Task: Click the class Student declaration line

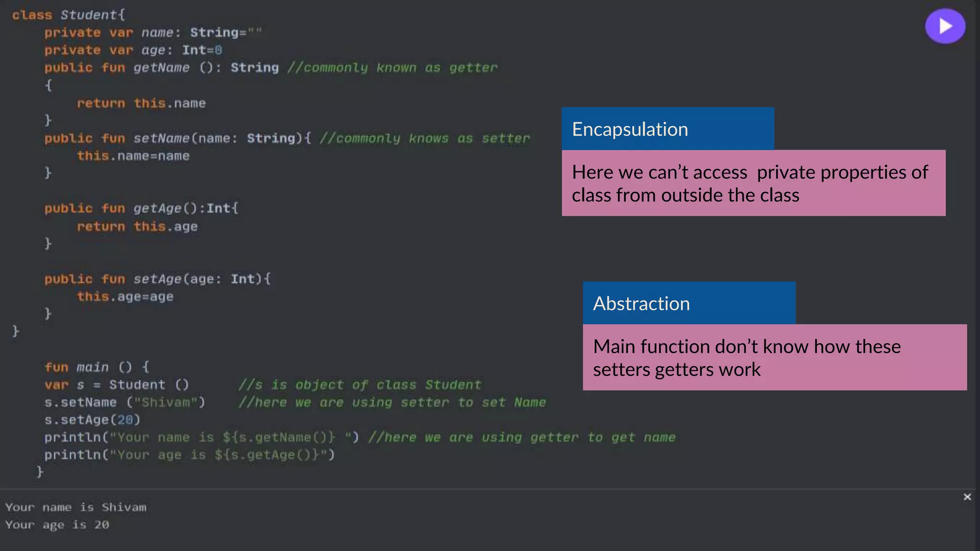Action: (68, 15)
